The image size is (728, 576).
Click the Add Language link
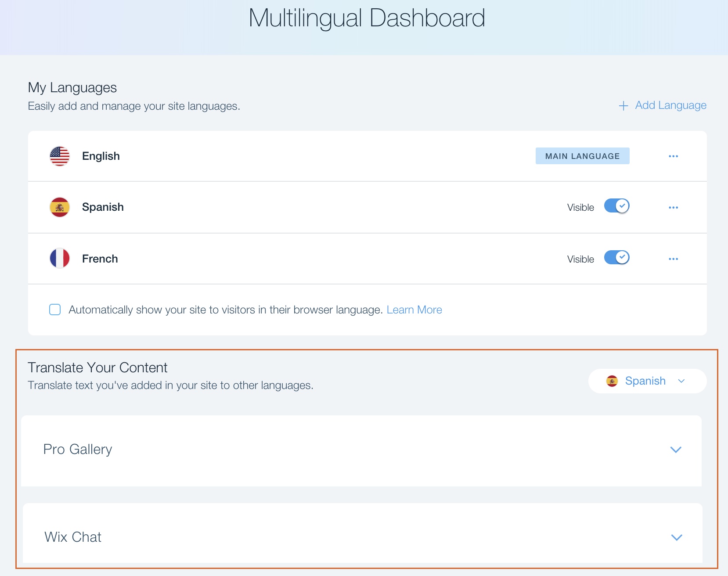click(x=670, y=105)
